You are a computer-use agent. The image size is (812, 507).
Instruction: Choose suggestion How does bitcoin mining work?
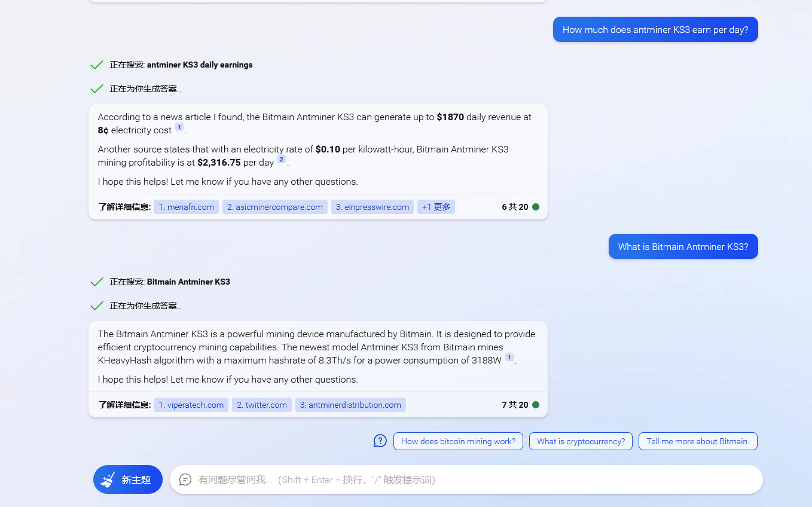pos(458,441)
